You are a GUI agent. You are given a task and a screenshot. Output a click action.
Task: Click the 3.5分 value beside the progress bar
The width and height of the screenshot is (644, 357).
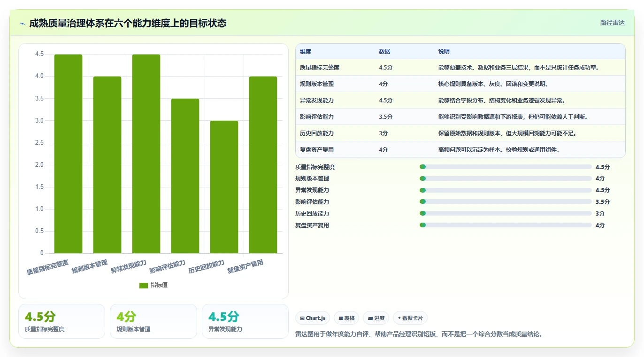(603, 202)
